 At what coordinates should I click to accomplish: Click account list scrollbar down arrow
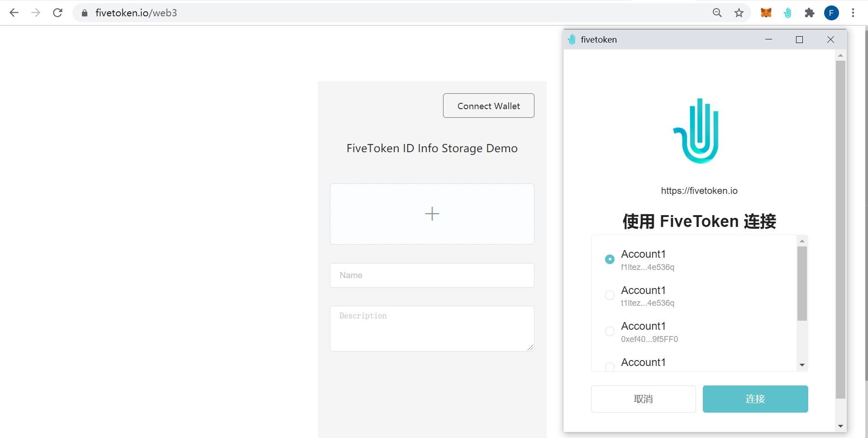pyautogui.click(x=802, y=365)
